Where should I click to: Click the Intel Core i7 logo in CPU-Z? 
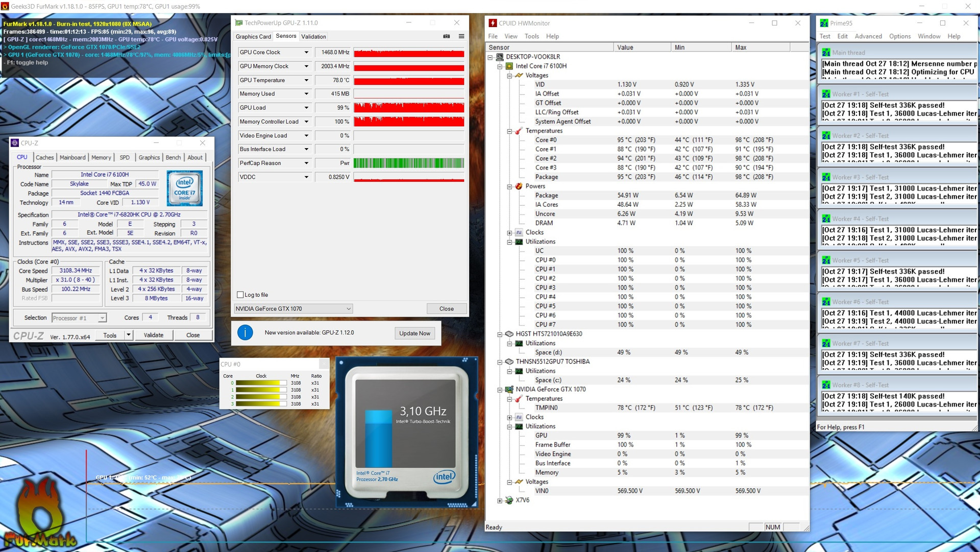(x=185, y=188)
